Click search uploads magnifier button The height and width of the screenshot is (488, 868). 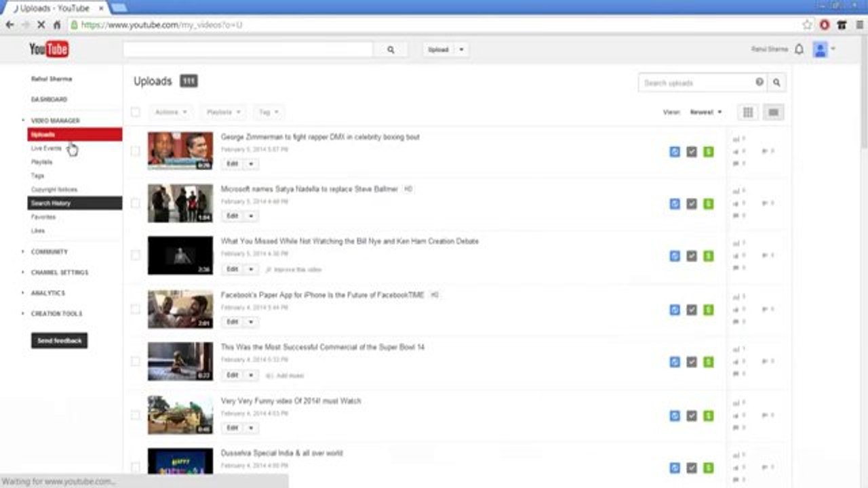click(x=776, y=83)
